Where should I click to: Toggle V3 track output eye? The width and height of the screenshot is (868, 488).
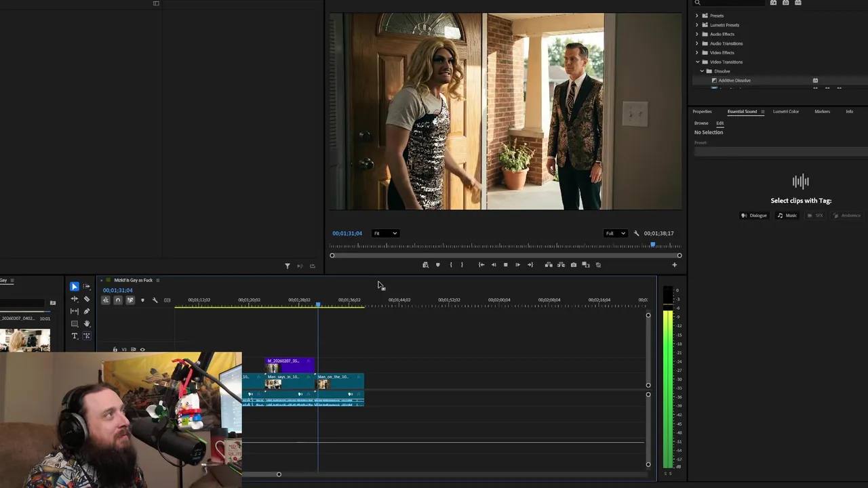142,350
